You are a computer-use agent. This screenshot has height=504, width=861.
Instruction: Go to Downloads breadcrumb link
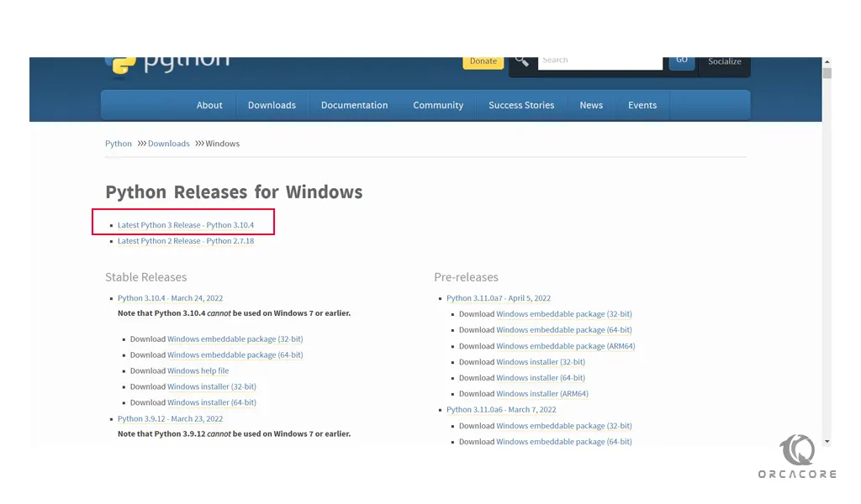168,144
